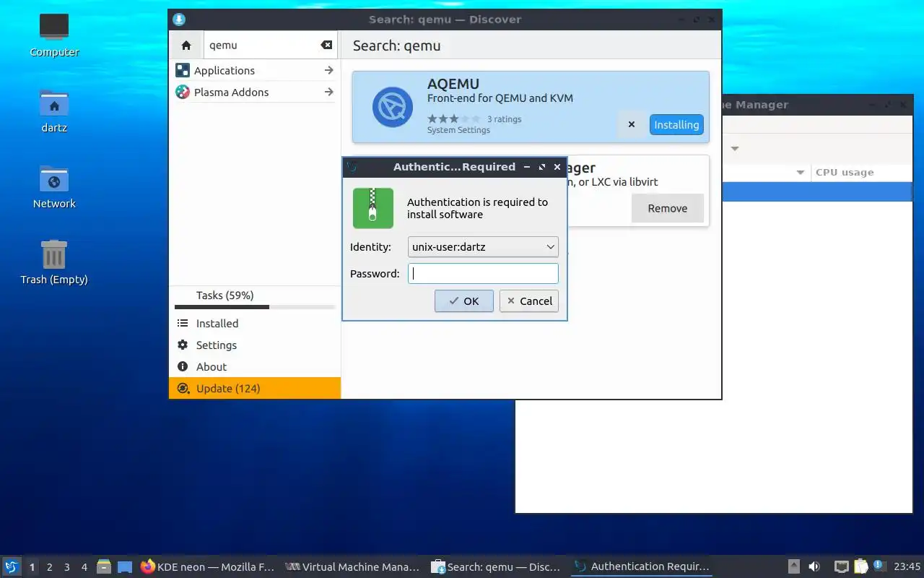The image size is (924, 578).
Task: Expand Plasma Addons arrow
Action: coord(328,92)
